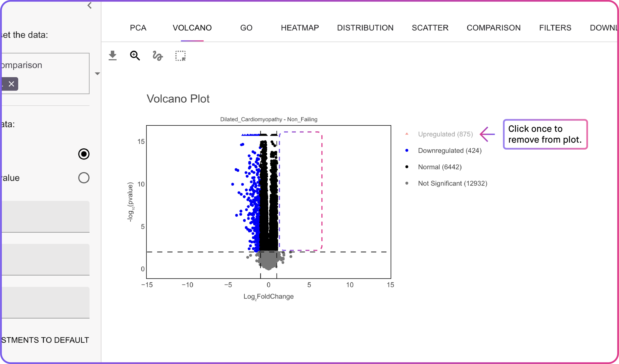This screenshot has width=619, height=364.
Task: Open the FILTERS tab
Action: tap(555, 28)
